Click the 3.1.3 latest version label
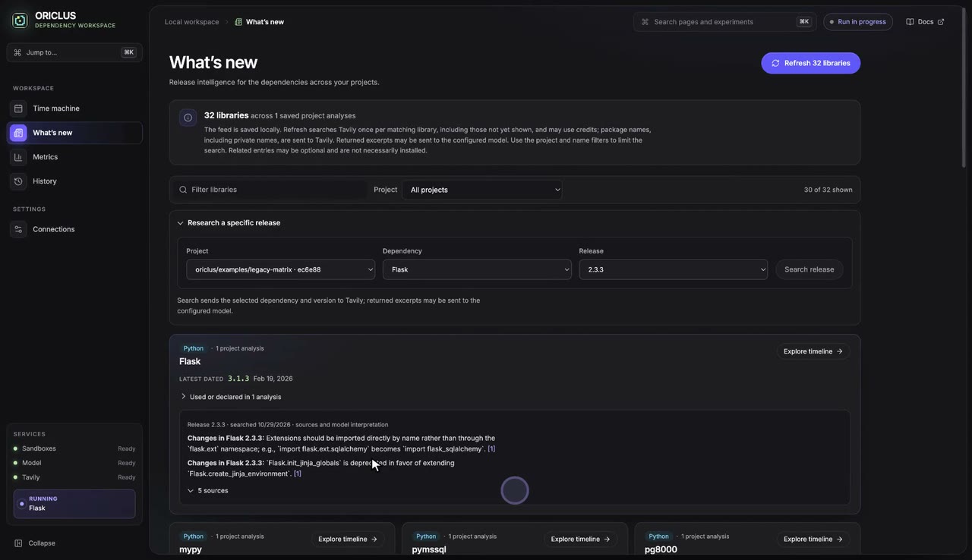 coord(238,379)
